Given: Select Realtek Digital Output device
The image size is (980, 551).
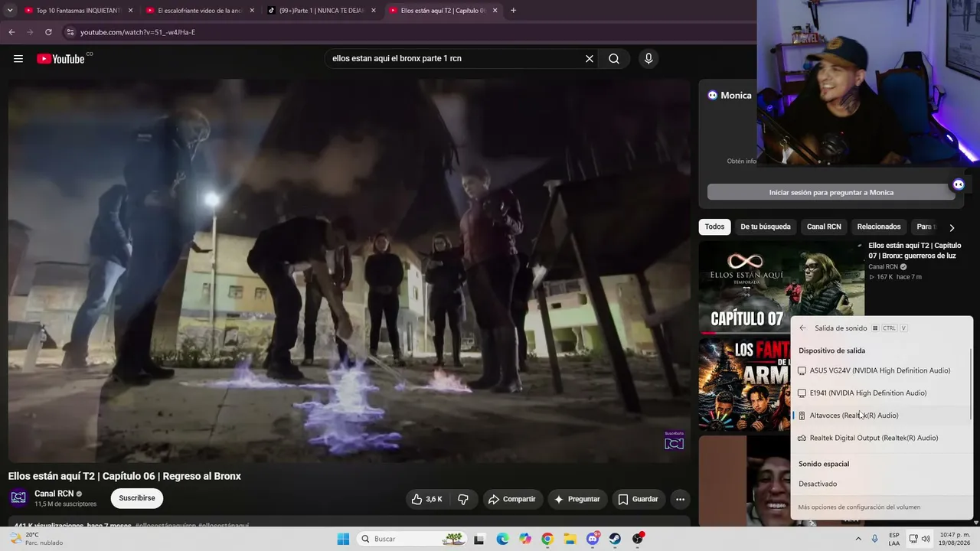Looking at the screenshot, I should 880,438.
